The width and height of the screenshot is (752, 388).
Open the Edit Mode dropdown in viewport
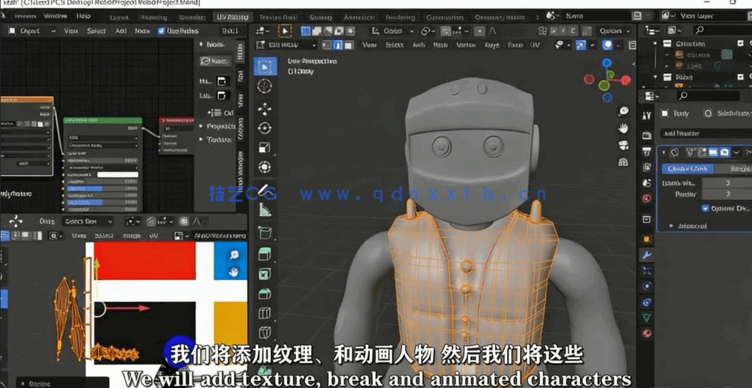(286, 45)
